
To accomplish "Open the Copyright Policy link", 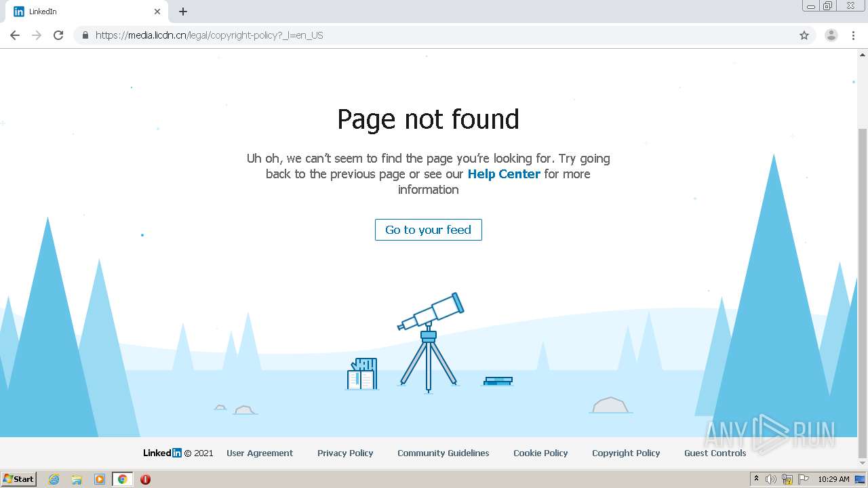I will pyautogui.click(x=626, y=453).
